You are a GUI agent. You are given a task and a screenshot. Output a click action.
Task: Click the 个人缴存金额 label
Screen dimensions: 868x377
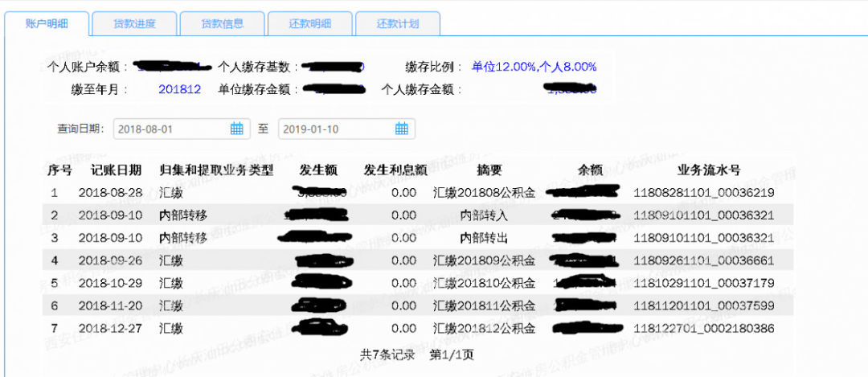(x=422, y=90)
